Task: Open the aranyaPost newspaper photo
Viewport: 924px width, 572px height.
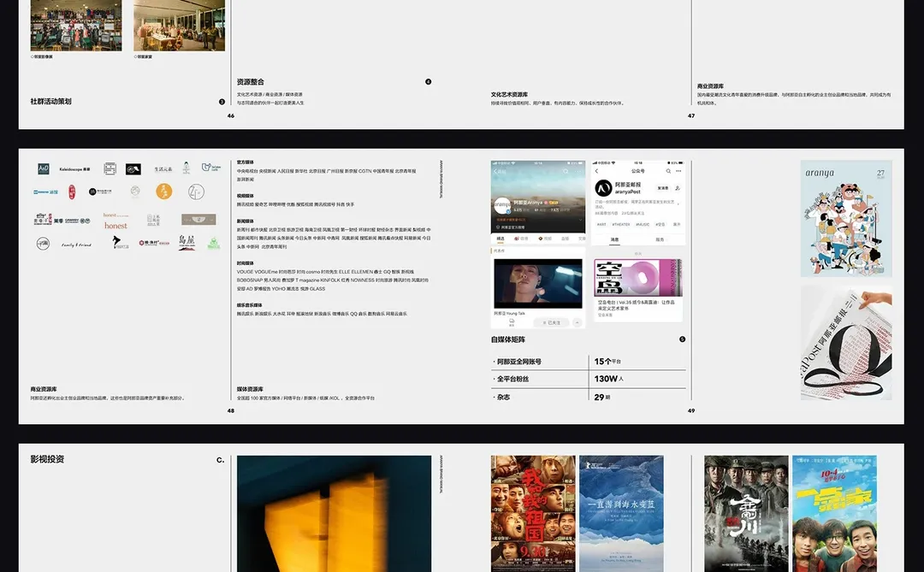Action: 846,344
